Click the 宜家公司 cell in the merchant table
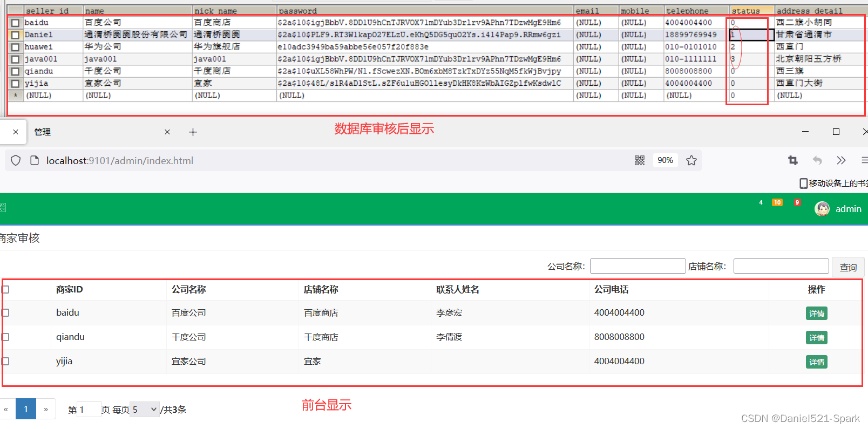This screenshot has width=868, height=429. [x=189, y=362]
